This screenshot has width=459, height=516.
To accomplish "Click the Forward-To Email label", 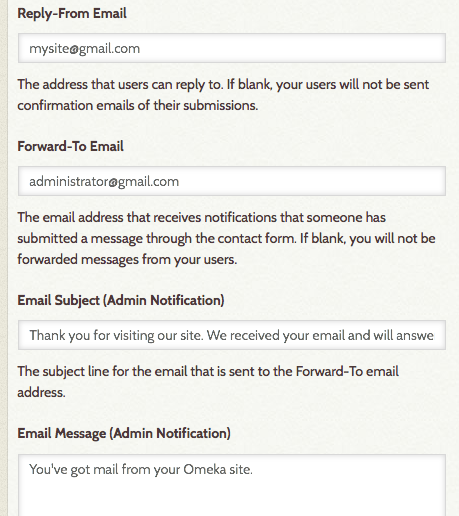I will (x=70, y=146).
